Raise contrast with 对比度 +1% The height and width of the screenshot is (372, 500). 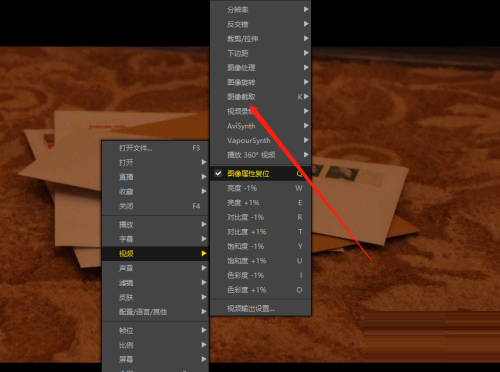coord(261,232)
